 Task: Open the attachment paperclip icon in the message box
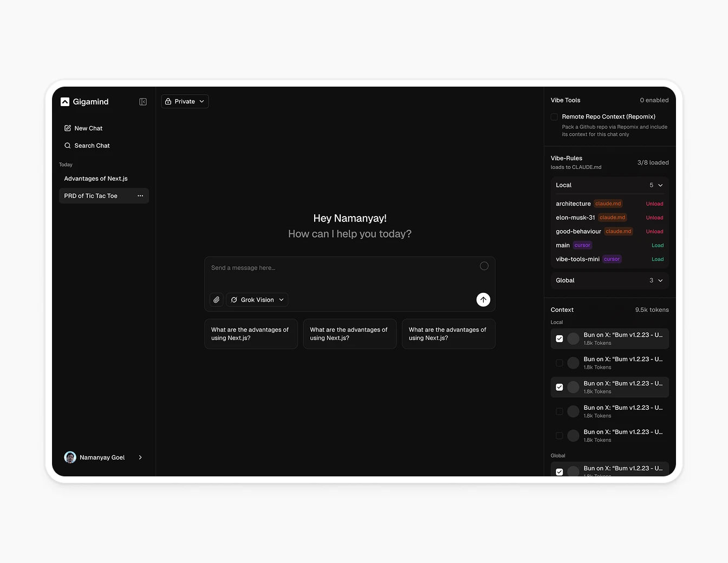[x=216, y=299]
